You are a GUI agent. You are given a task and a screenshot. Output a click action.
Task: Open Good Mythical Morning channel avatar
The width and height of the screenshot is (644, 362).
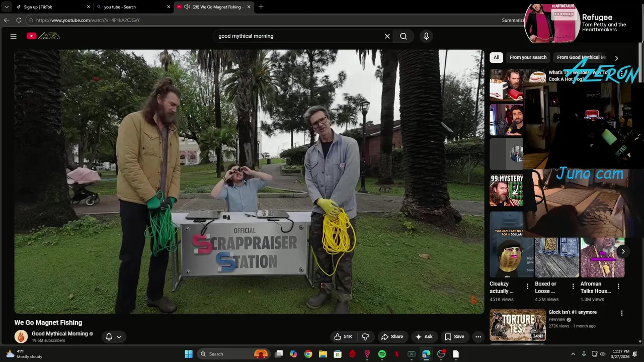[21, 337]
